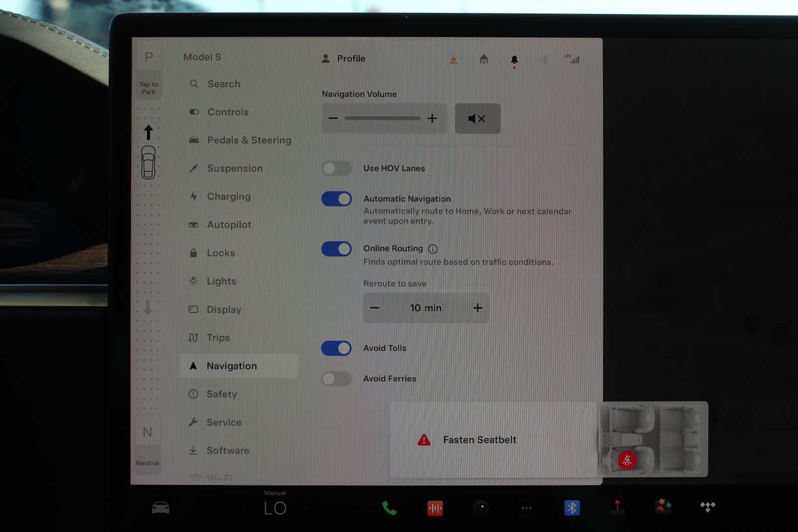Adjust the Navigation Volume slider
The height and width of the screenshot is (532, 798).
coord(383,119)
